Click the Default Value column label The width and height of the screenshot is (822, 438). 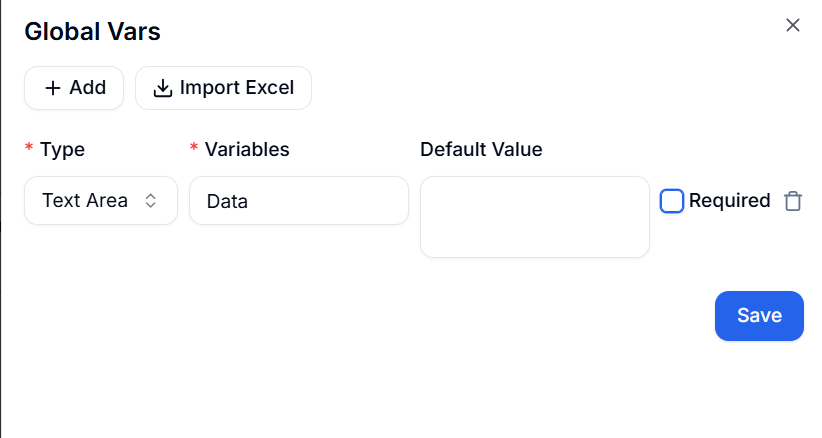(481, 150)
